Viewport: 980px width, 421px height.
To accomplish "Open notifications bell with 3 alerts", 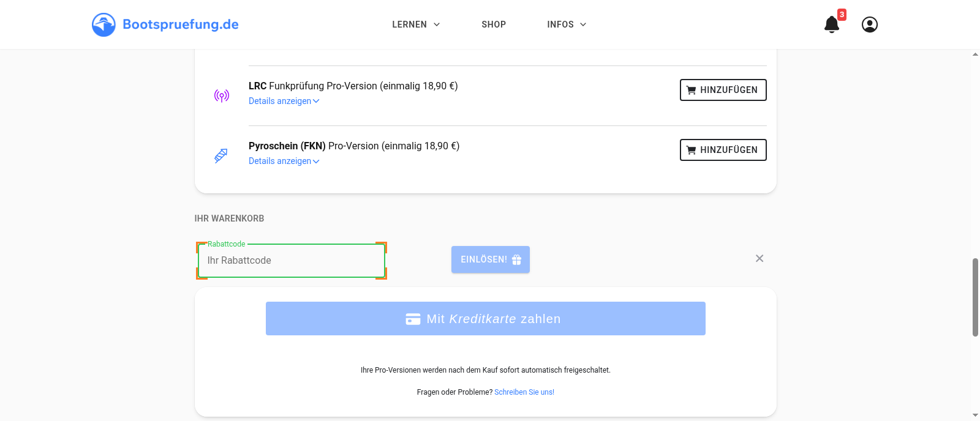I will [x=832, y=24].
